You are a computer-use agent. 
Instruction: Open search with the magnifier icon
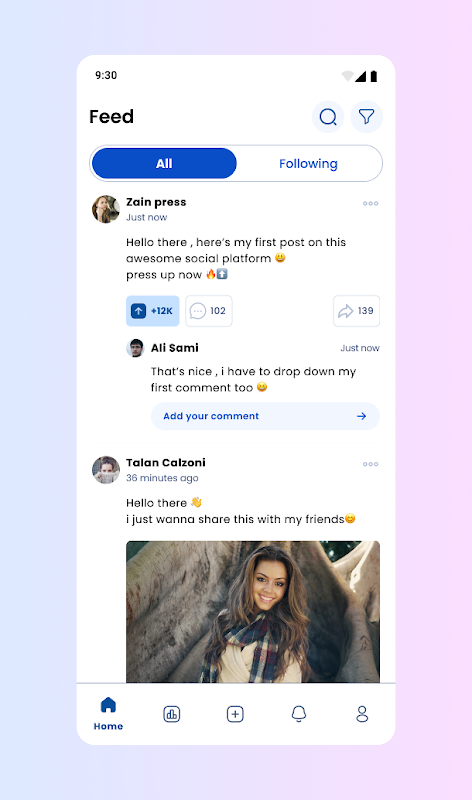click(328, 117)
